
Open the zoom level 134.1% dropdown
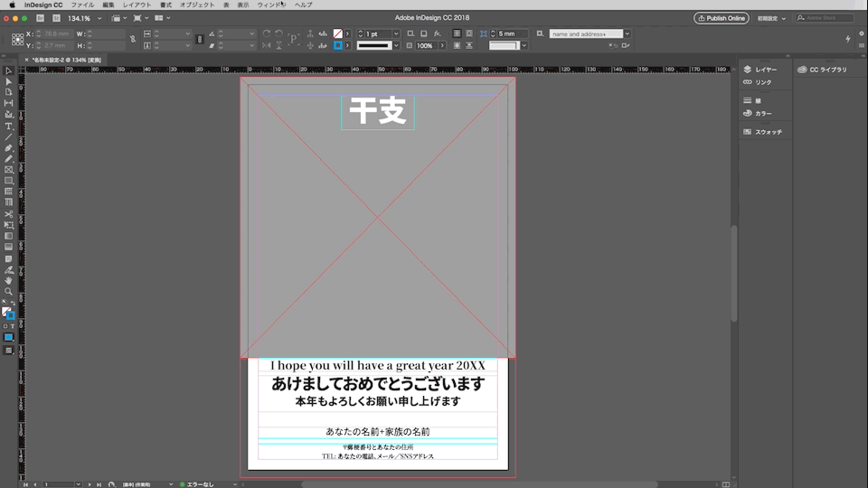pos(99,18)
